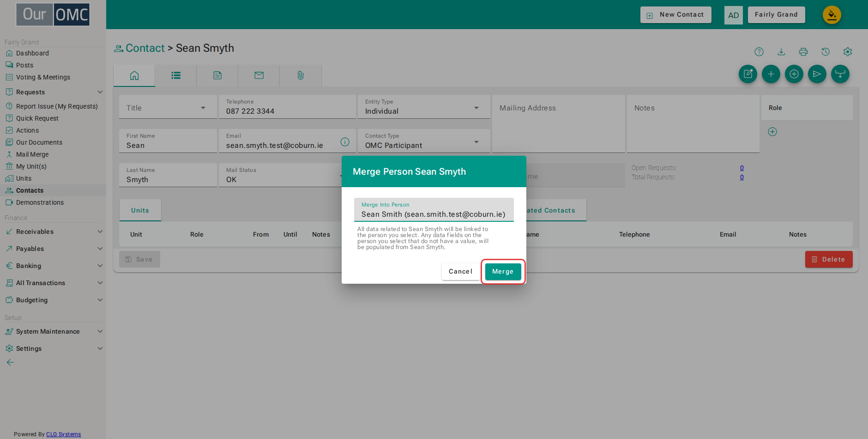Click the New Contact button
The height and width of the screenshot is (439, 868).
[x=676, y=15]
